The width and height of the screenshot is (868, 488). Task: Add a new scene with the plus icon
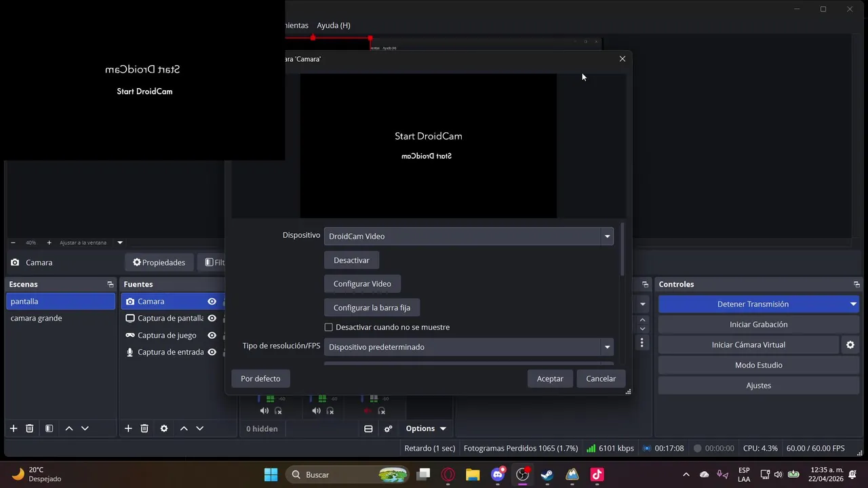pyautogui.click(x=13, y=428)
